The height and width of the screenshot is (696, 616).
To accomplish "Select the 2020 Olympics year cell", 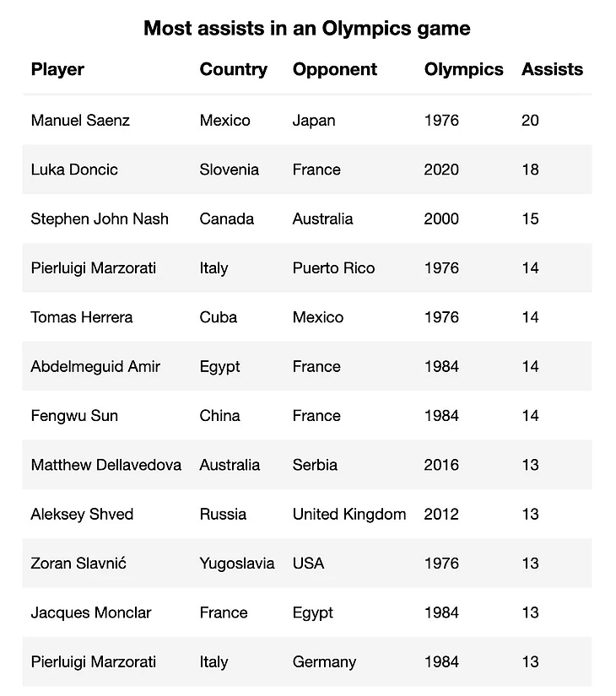I will pyautogui.click(x=441, y=170).
